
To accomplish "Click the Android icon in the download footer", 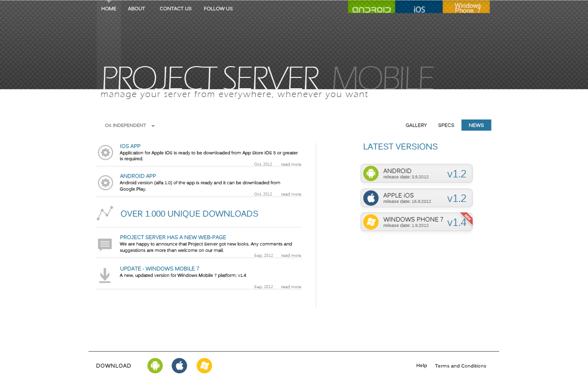I will (155, 366).
